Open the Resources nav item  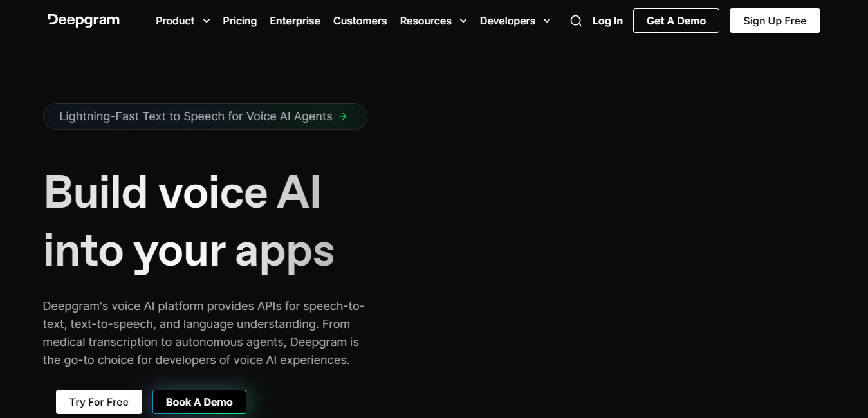tap(425, 21)
